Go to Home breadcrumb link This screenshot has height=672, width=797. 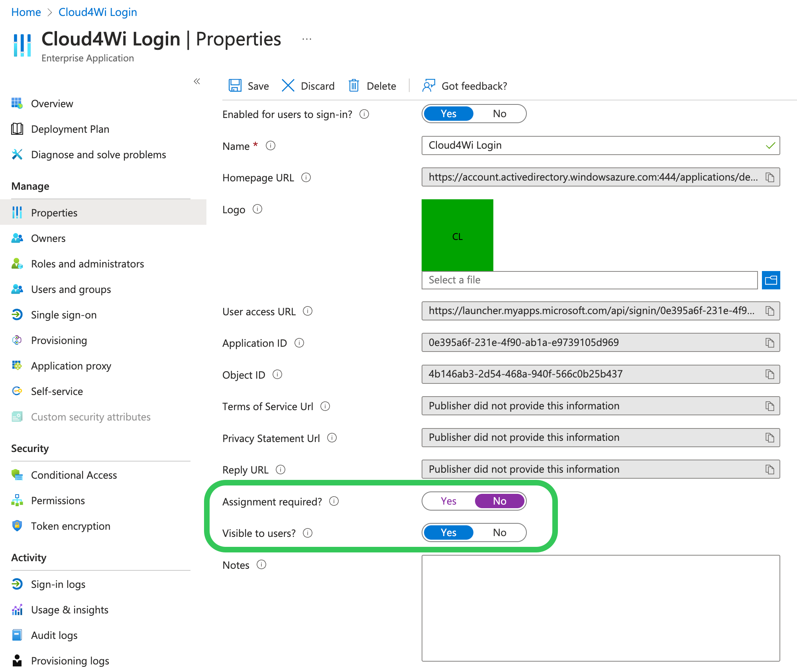point(26,12)
